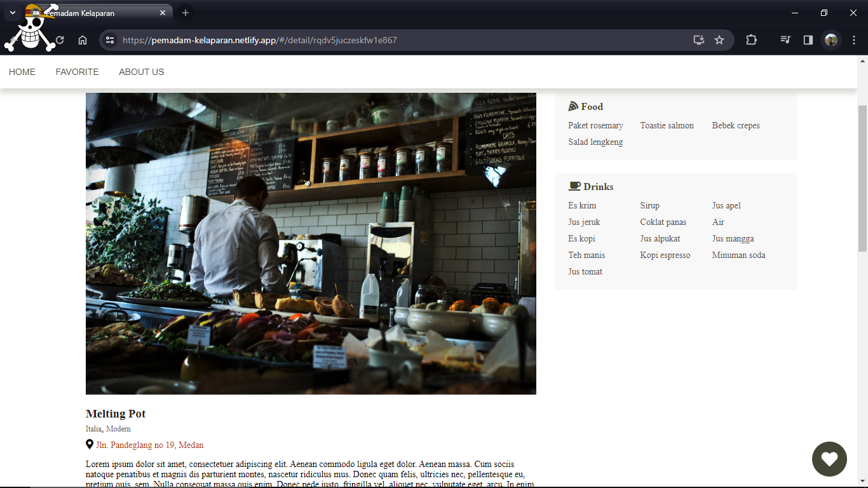Open media control music icon
This screenshot has height=488, width=868.
click(786, 40)
